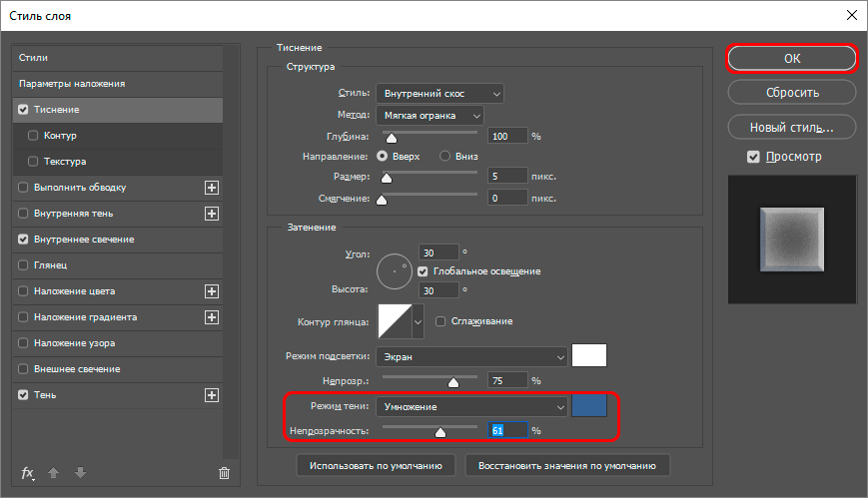Click highlight Непрозр. slider handle
The width and height of the screenshot is (868, 498).
pos(453,382)
